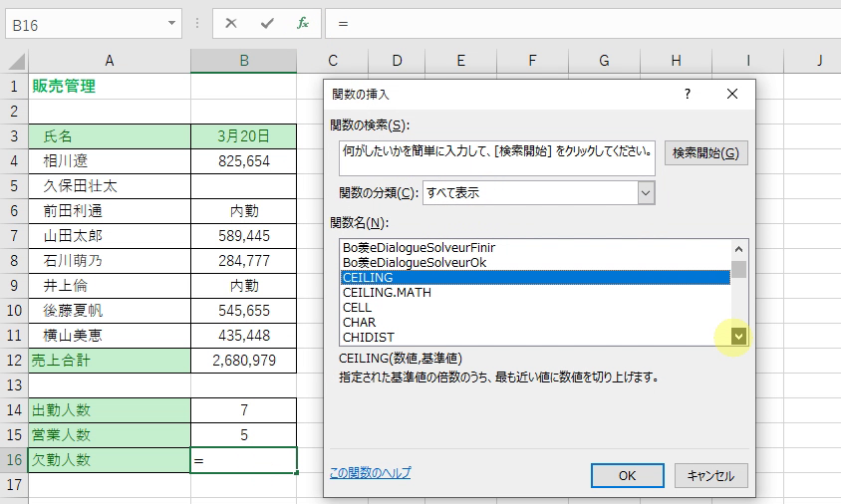Click the Insert Function fx icon
The width and height of the screenshot is (841, 504).
tap(302, 23)
